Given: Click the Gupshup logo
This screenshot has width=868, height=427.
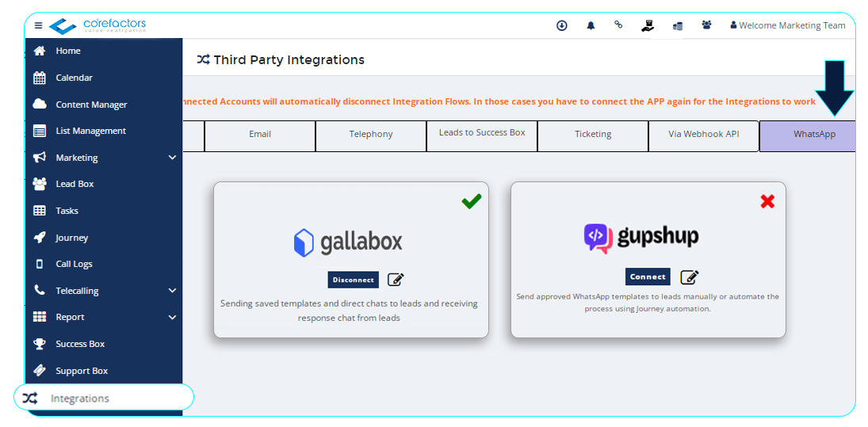Looking at the screenshot, I should click(641, 238).
